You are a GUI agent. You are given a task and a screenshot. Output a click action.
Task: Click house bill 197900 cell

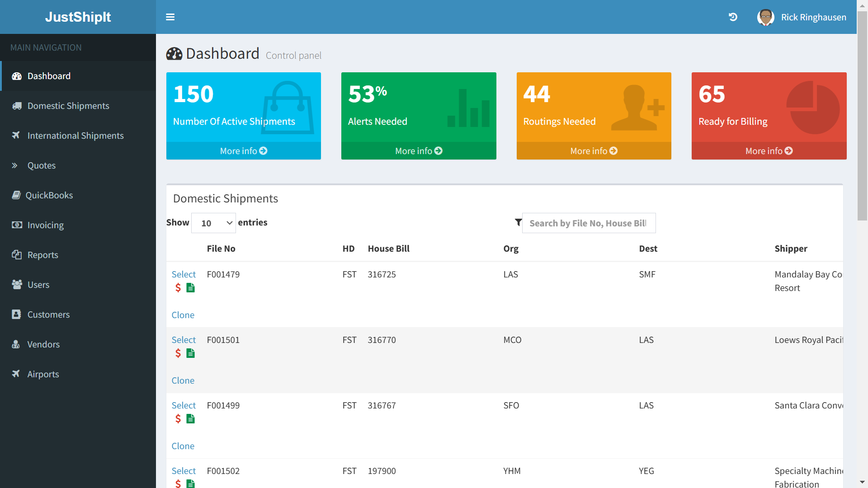coord(382,471)
